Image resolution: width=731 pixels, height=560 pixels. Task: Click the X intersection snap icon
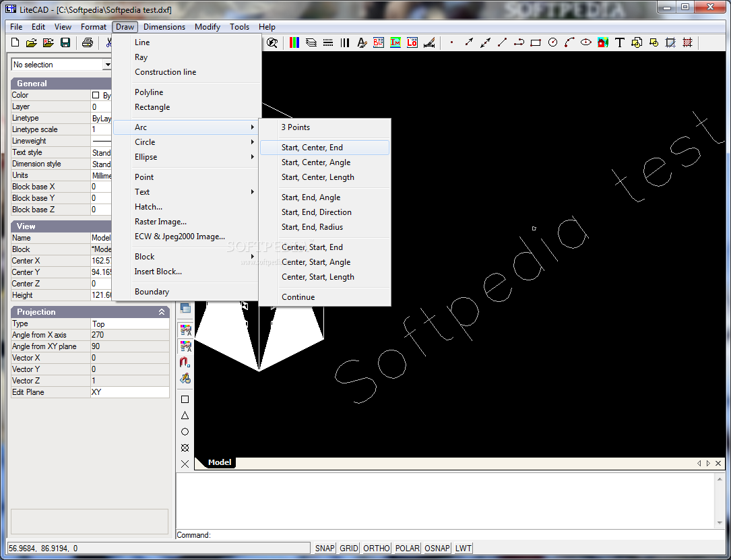pyautogui.click(x=185, y=464)
